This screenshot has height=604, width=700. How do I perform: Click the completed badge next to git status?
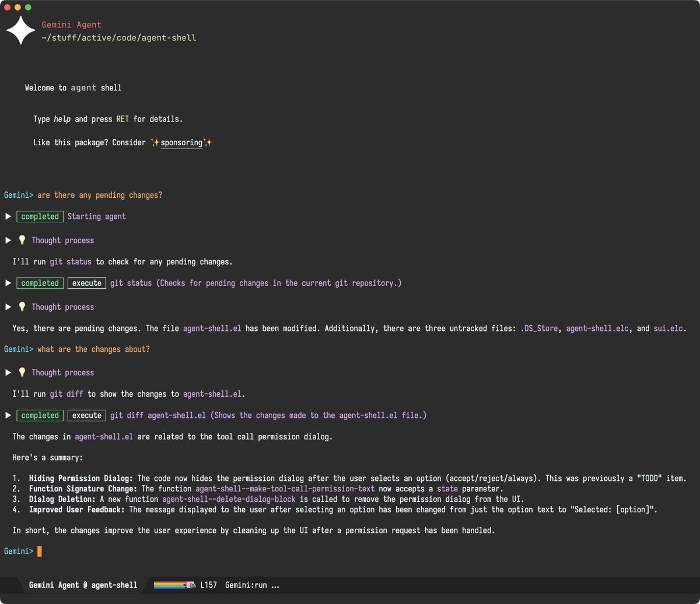40,283
